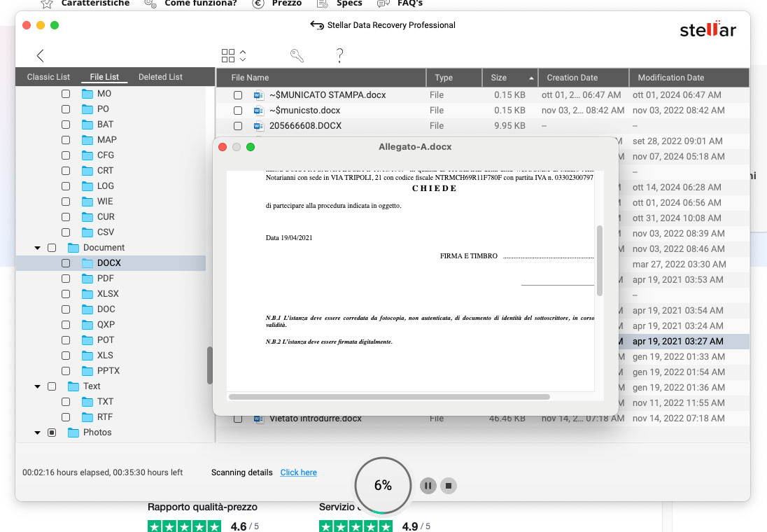
Task: Open view options chevron next to grid icon
Action: tap(243, 56)
